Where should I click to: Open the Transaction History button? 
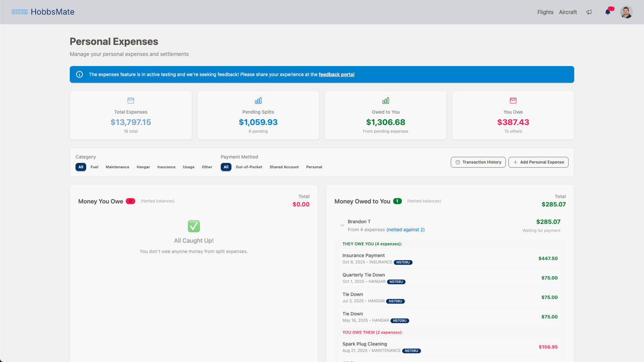point(478,162)
